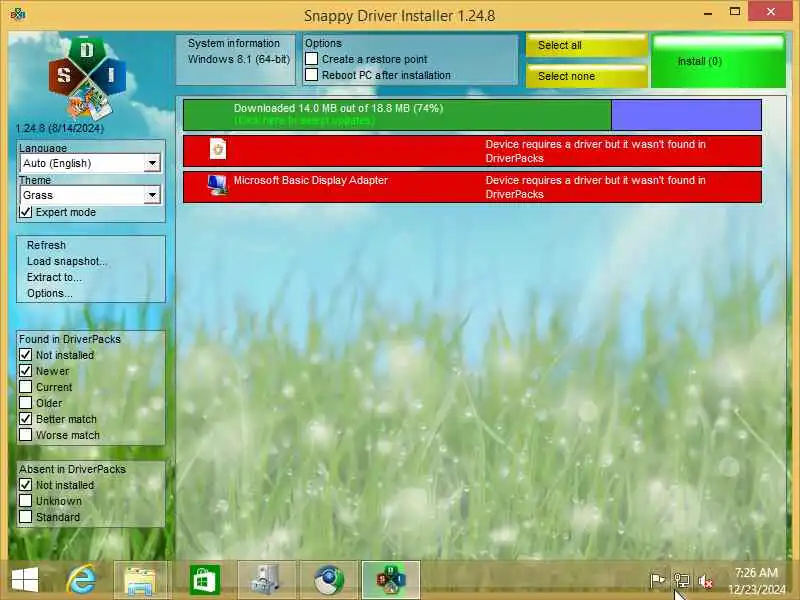This screenshot has height=600, width=800.
Task: Click the download progress bar at 74%
Action: click(397, 115)
